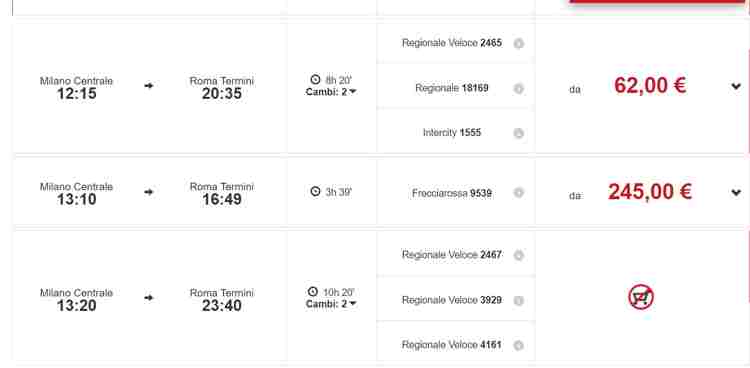This screenshot has width=750, height=368.
Task: Open info icon for Regionale Veloce 2467
Action: pyautogui.click(x=518, y=256)
